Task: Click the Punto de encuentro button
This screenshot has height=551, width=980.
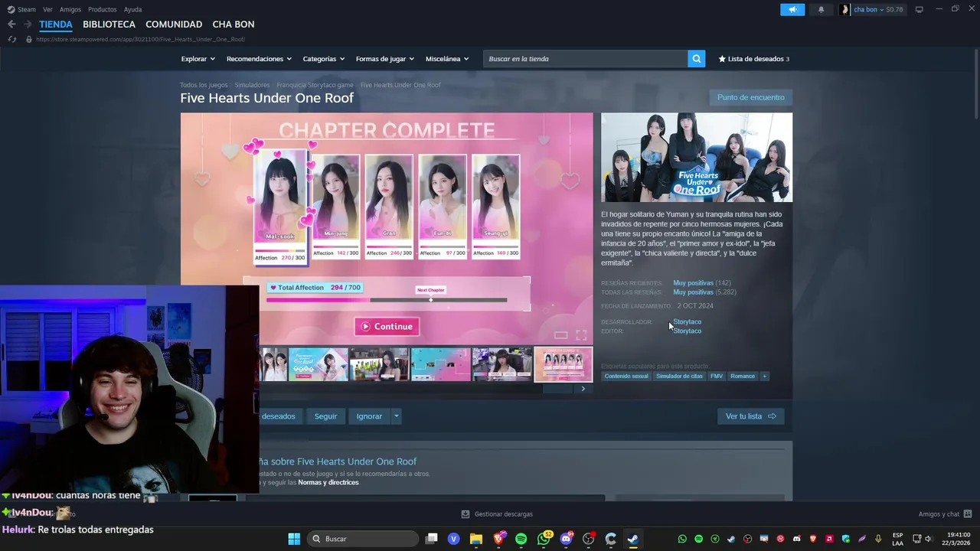Action: [750, 97]
